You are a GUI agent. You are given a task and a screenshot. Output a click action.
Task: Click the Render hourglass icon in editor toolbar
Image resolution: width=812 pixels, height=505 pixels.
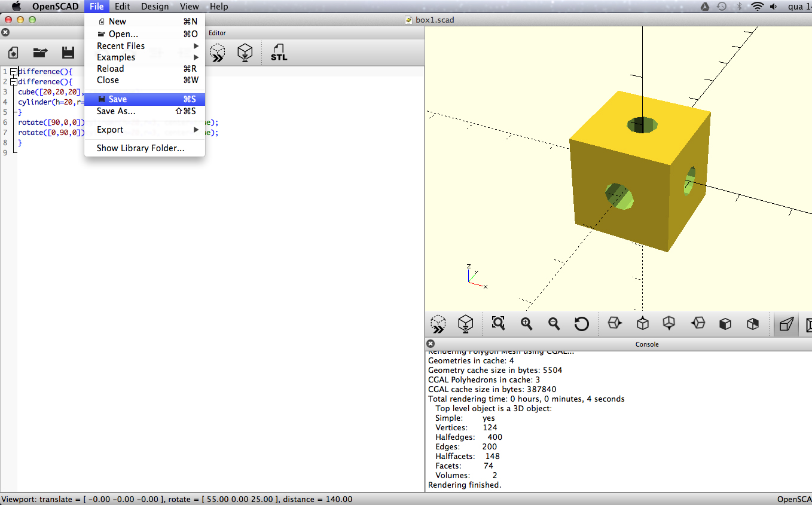245,53
